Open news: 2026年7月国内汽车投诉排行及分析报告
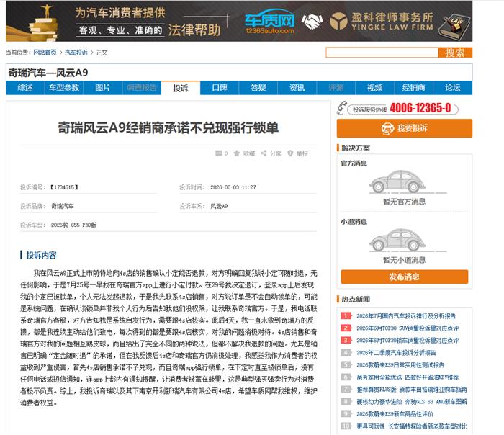This screenshot has height=435, width=504. 406,316
